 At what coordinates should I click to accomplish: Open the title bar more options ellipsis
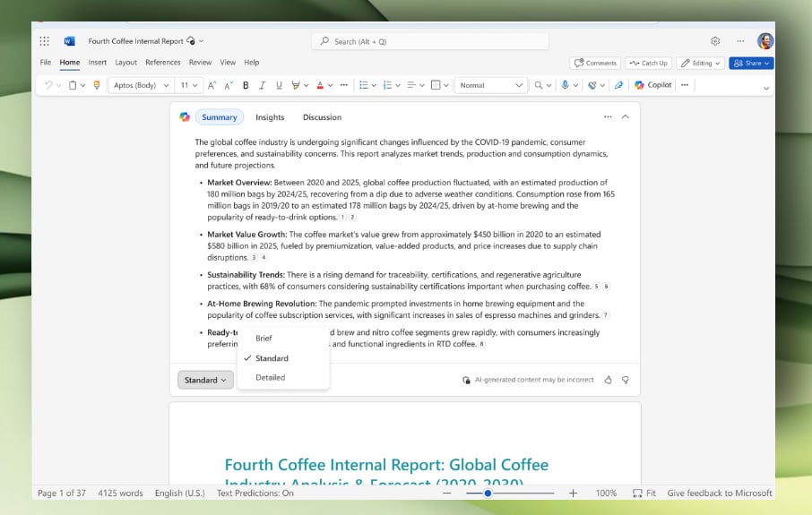(740, 41)
